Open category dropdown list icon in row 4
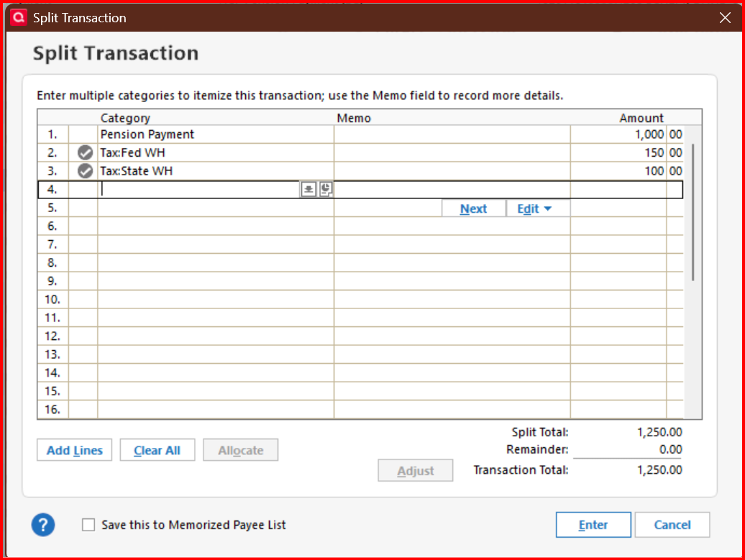 point(308,190)
